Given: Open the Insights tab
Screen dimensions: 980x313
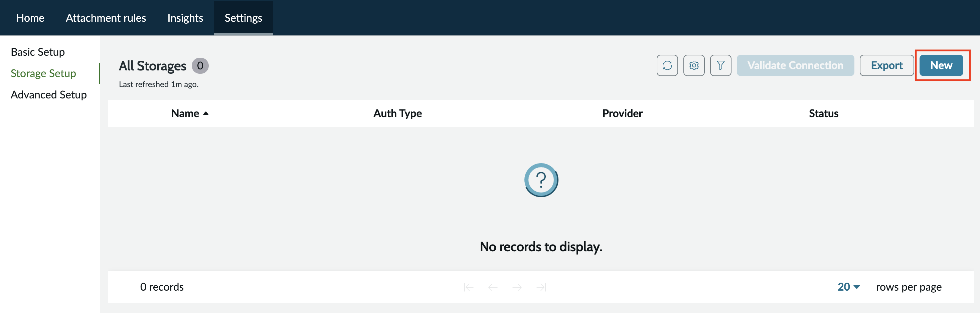Looking at the screenshot, I should [x=185, y=18].
